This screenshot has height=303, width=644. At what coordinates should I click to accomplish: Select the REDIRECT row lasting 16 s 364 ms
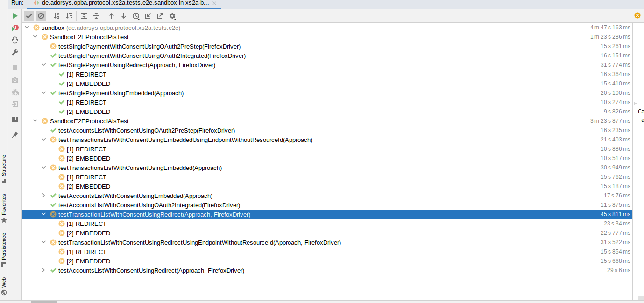pyautogui.click(x=326, y=75)
